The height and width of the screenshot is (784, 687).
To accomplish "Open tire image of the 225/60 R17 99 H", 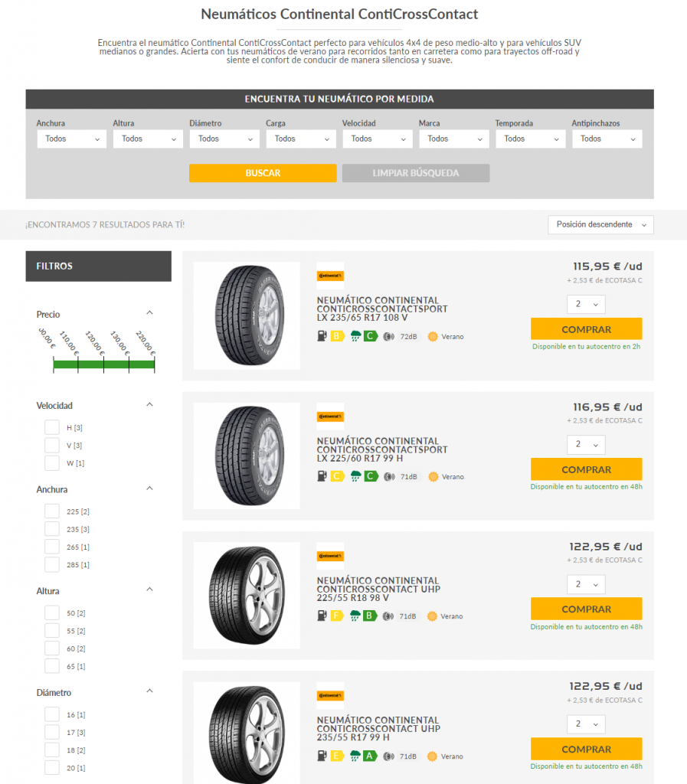I will [247, 456].
